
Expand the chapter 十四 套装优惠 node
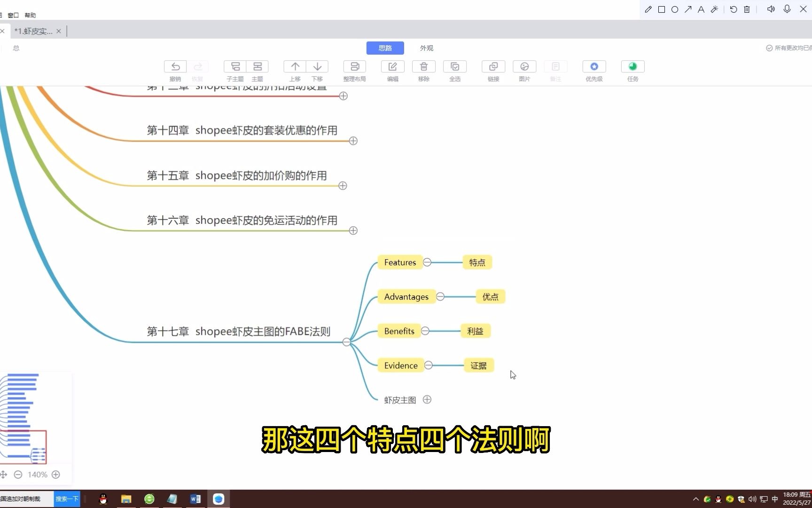(353, 141)
